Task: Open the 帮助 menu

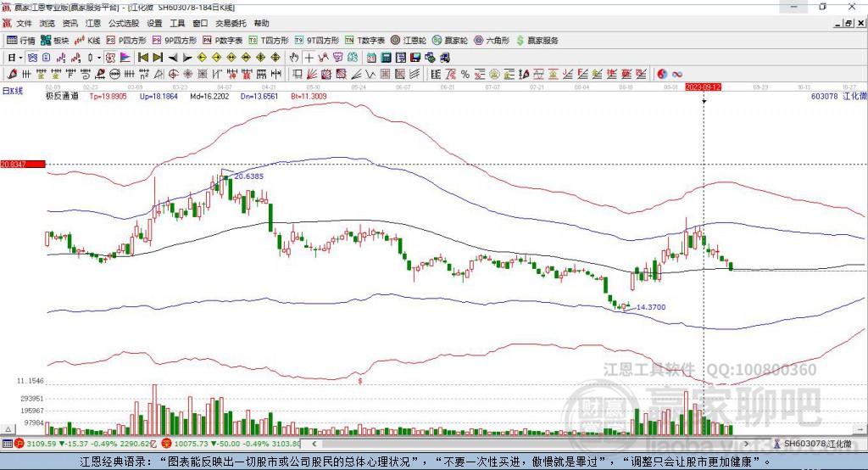Action: pos(261,23)
